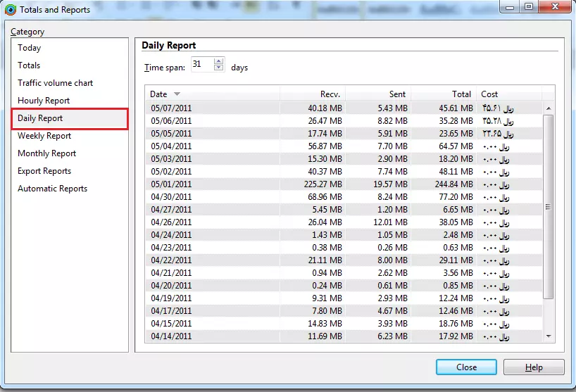Click the 6.23 MB sent value
Viewport: 576px width, 392px height.
[x=393, y=336]
